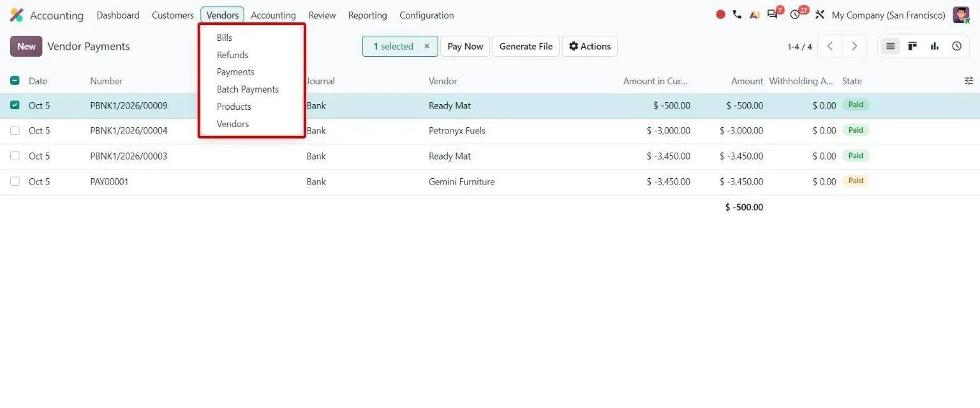Open the My Company (San Francisco) switcher
The image size is (980, 408).
(888, 15)
